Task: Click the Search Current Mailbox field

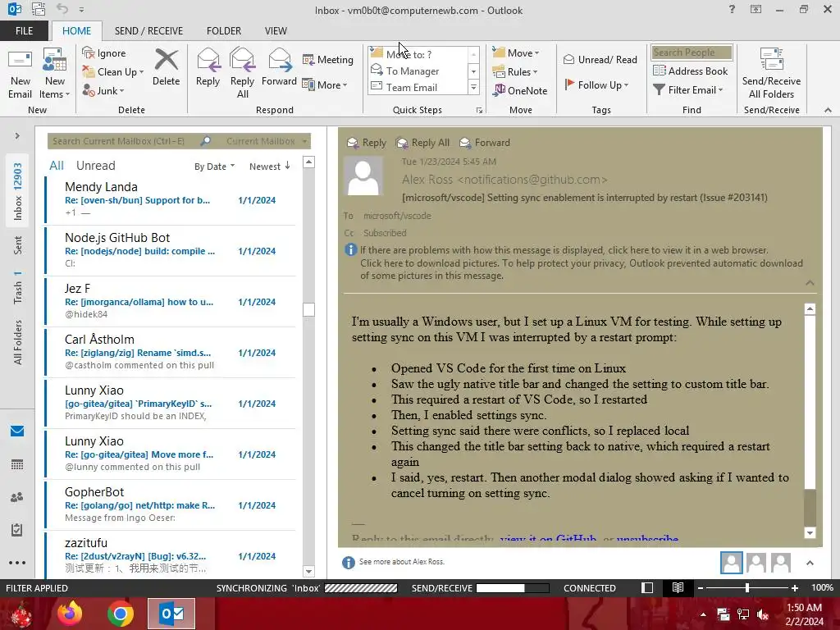Action: (123, 141)
